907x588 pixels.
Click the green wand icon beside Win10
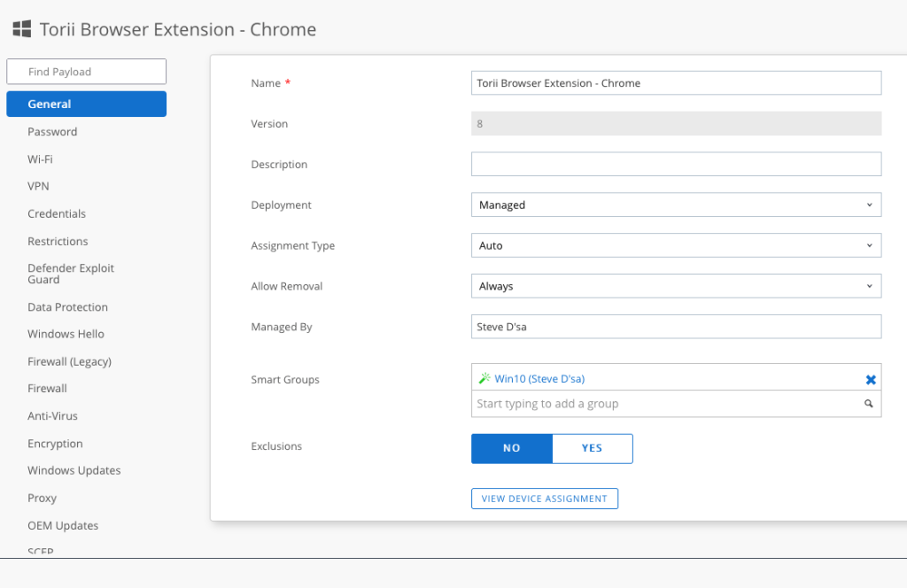[x=484, y=378]
